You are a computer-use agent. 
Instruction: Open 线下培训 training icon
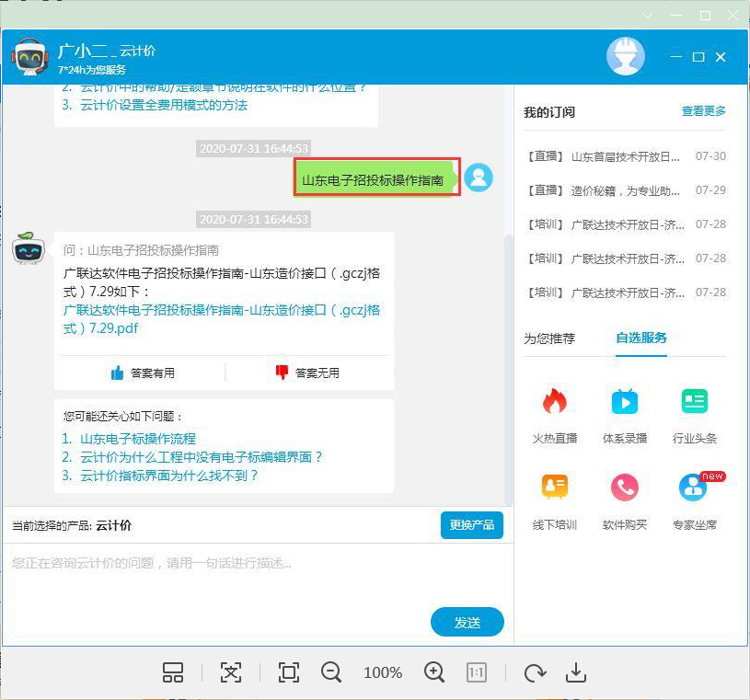pos(554,487)
